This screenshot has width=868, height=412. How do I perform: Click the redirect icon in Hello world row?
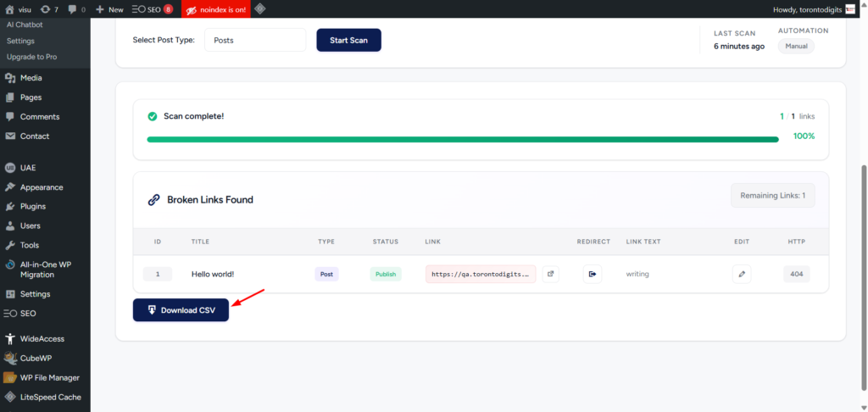(x=593, y=274)
